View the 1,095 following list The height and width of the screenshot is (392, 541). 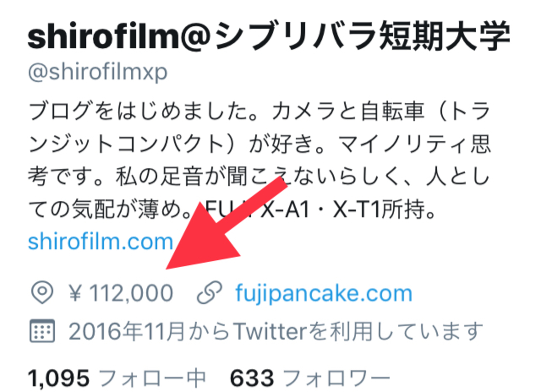pyautogui.click(x=117, y=378)
